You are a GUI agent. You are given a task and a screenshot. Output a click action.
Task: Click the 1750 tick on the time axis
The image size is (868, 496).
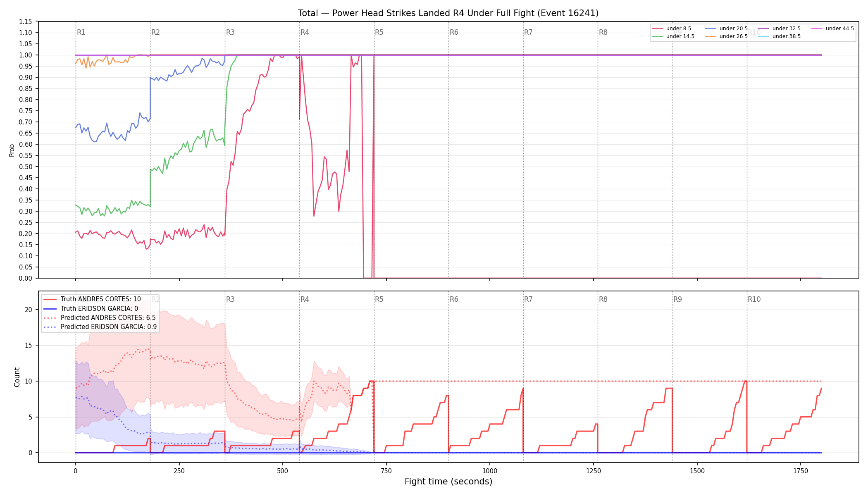point(801,471)
